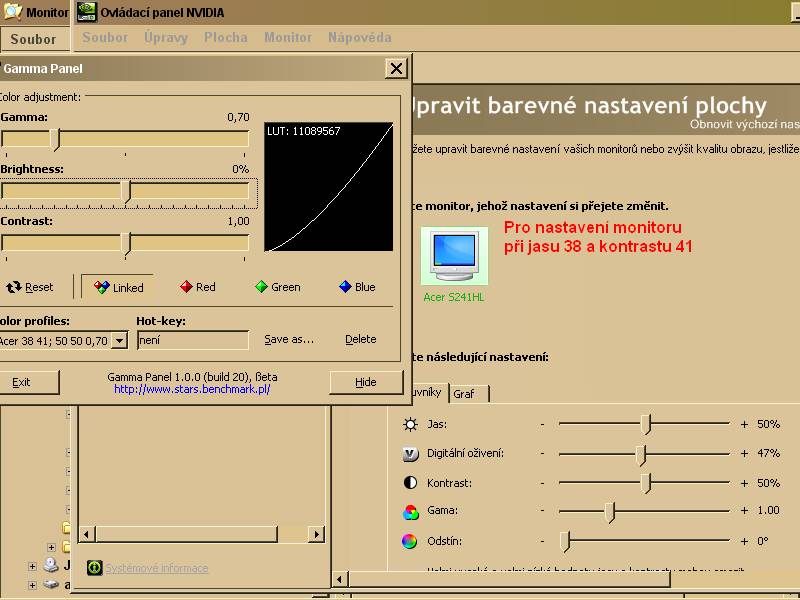Click the Digitální oživení icon

pos(410,454)
